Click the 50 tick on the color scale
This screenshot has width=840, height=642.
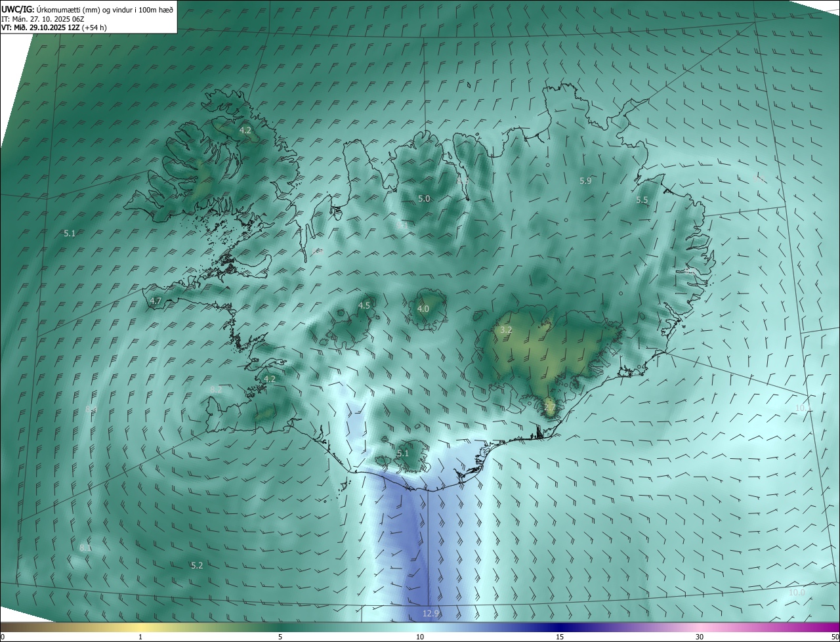click(834, 637)
